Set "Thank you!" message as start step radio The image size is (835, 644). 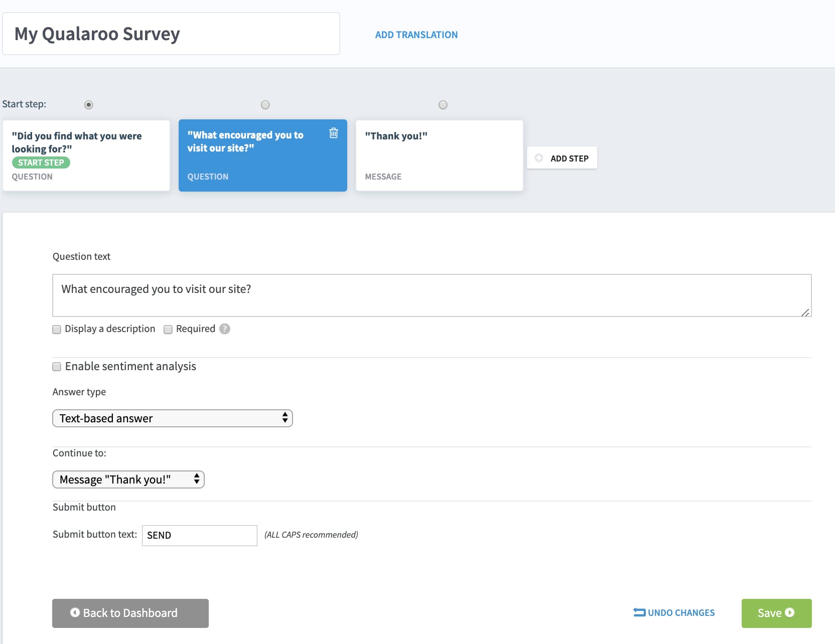tap(443, 105)
